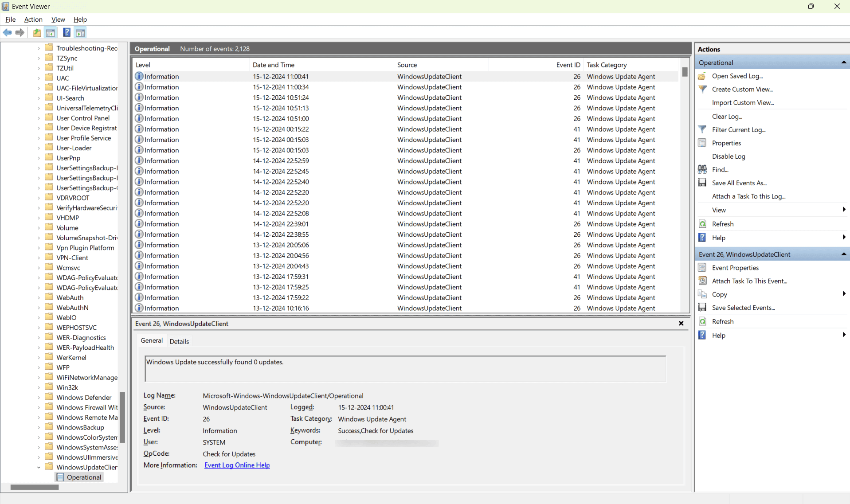Image resolution: width=850 pixels, height=504 pixels.
Task: Refresh the Operational log via its icon
Action: tap(703, 224)
